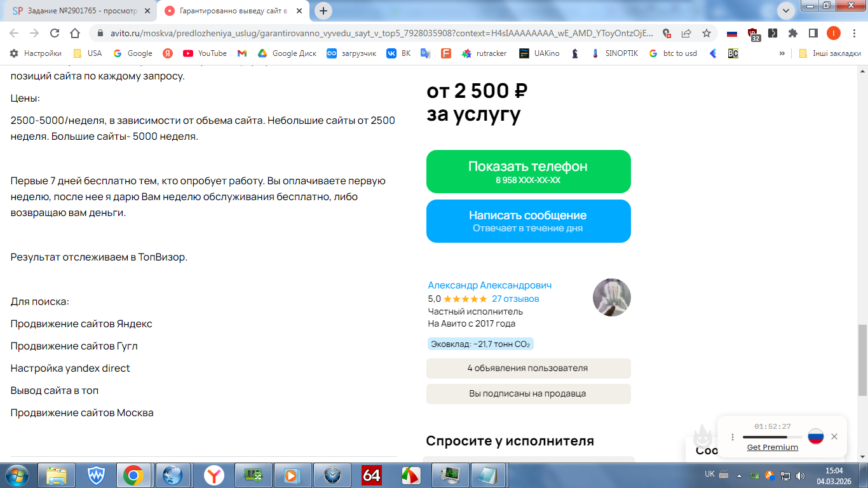Open the rutracker bookmark
868x488 pixels.
click(x=484, y=53)
